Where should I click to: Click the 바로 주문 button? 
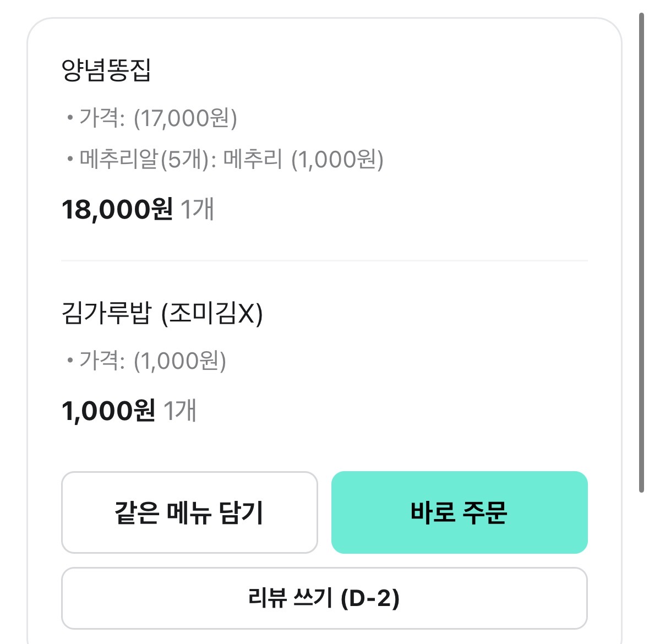[x=459, y=512]
